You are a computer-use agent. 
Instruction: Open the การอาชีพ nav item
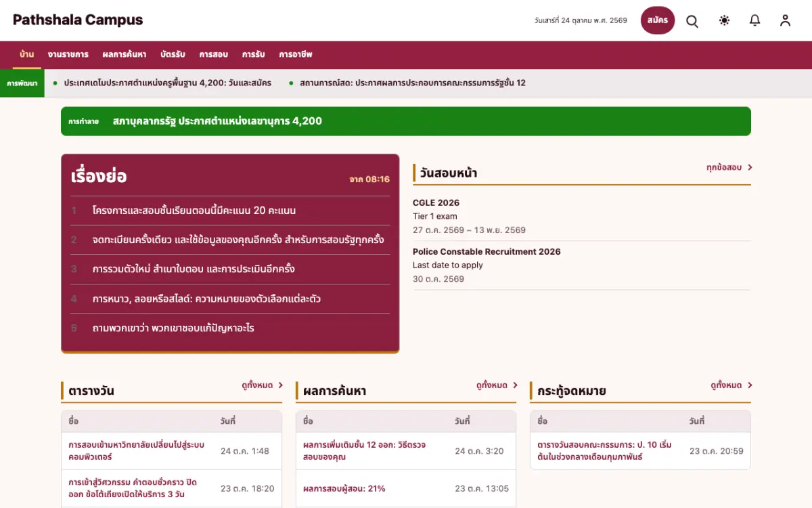pyautogui.click(x=296, y=54)
